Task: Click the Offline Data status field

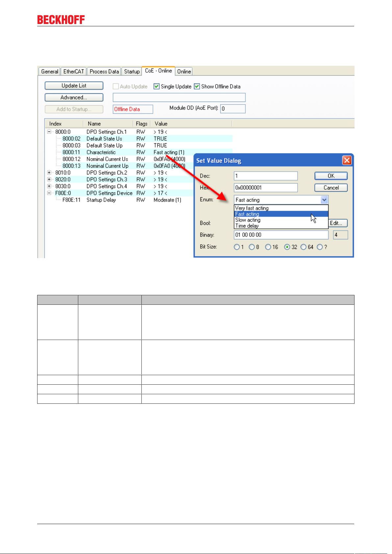Action: pyautogui.click(x=133, y=109)
